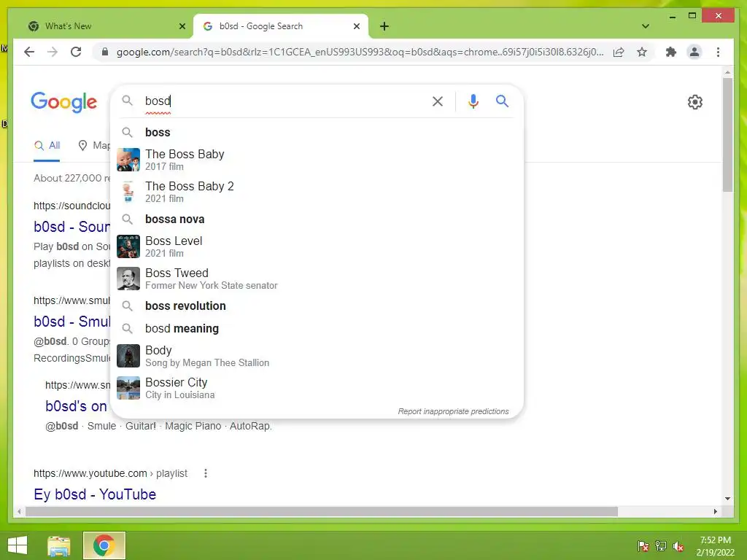Open the muted volume tray icon
Screen dimensions: 747x560
point(678,546)
